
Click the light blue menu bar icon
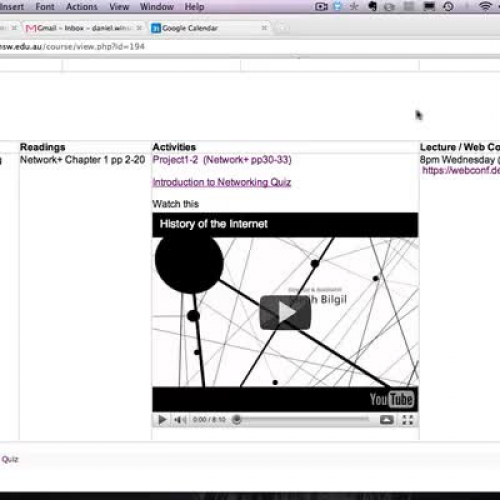[337, 6]
